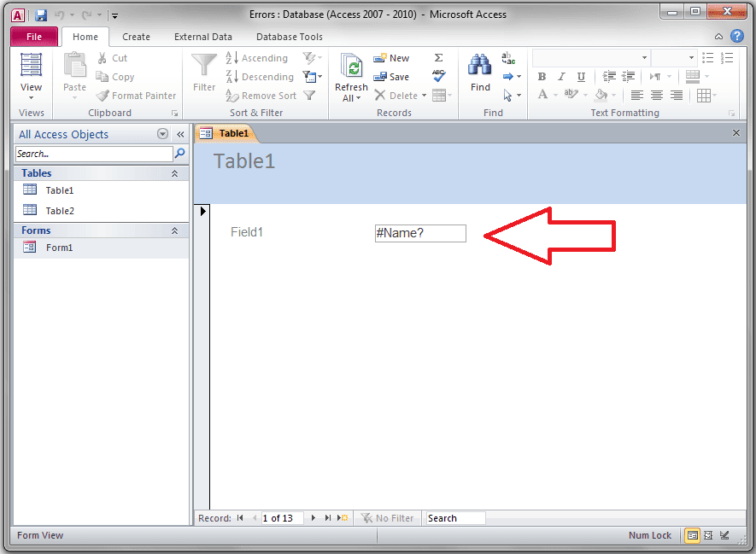Click Refresh All icon
The image size is (756, 554).
pyautogui.click(x=351, y=65)
